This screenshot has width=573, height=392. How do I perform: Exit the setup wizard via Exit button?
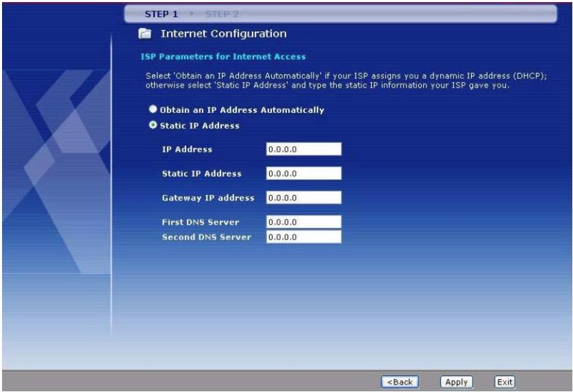(504, 382)
